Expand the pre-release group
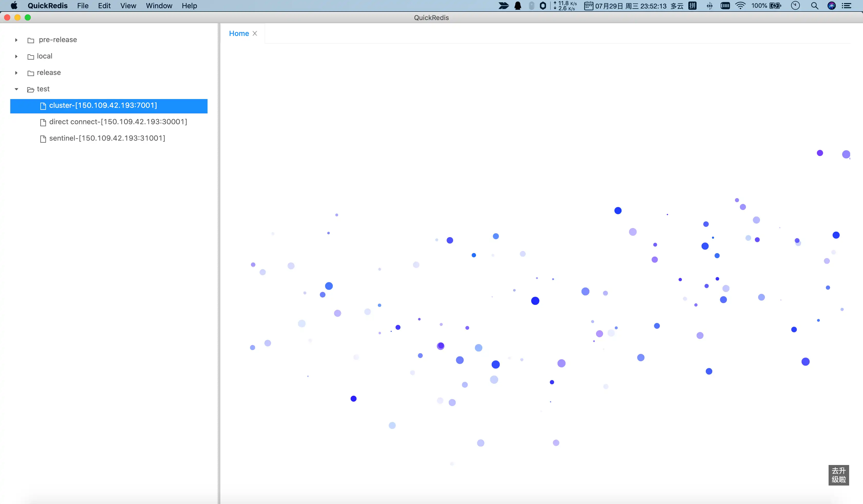This screenshot has height=504, width=863. coord(17,40)
